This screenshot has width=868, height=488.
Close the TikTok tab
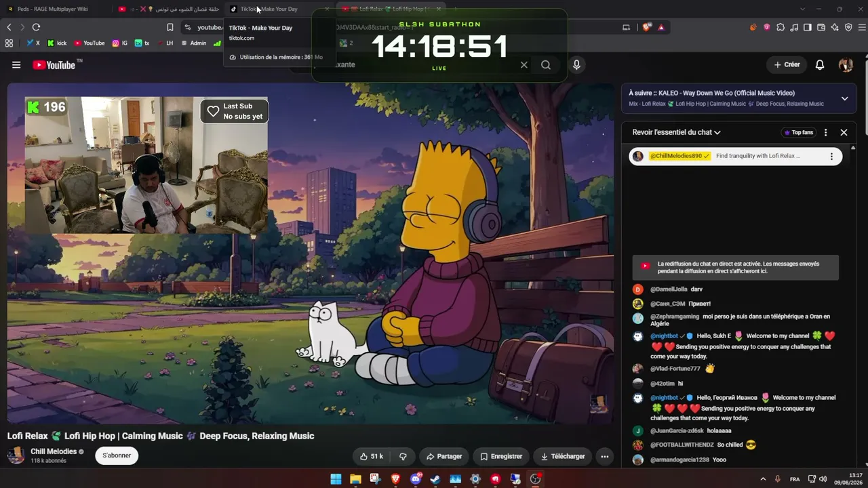tap(327, 9)
